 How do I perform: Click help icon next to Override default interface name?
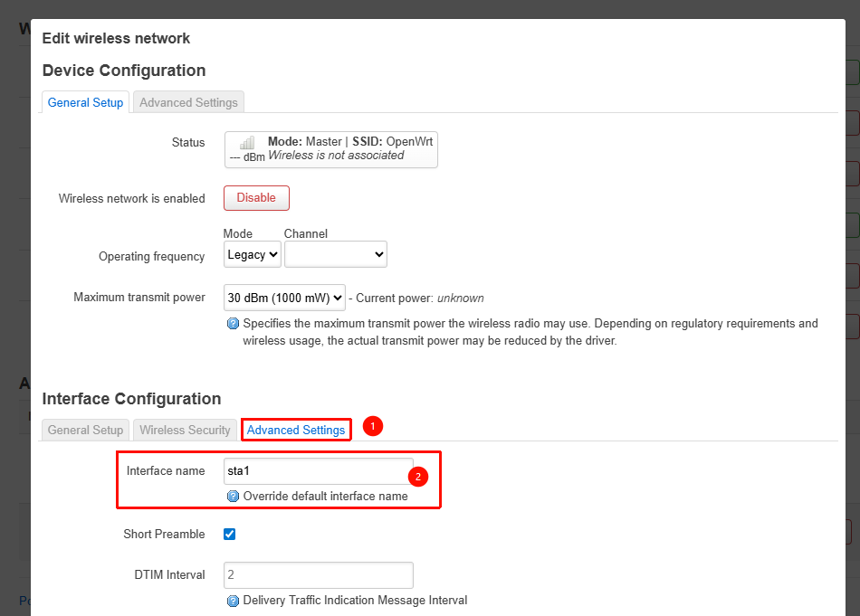point(233,497)
